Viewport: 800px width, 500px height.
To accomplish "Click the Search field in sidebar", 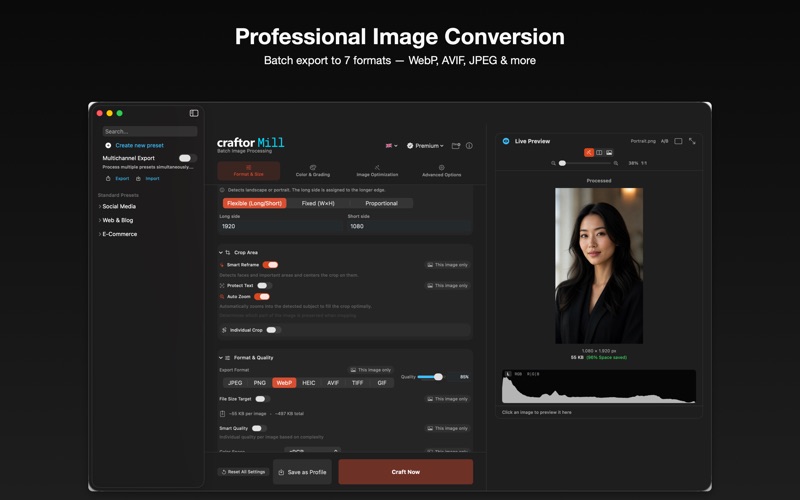I will pyautogui.click(x=149, y=132).
